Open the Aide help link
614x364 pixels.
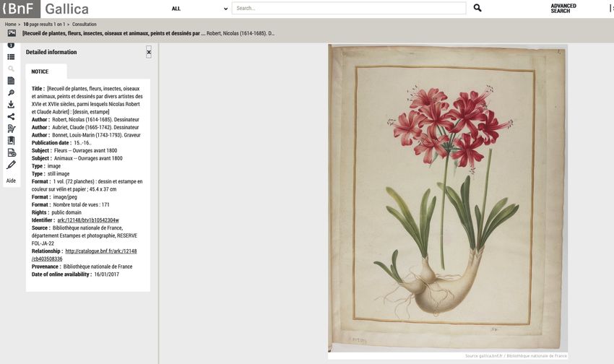coord(11,181)
